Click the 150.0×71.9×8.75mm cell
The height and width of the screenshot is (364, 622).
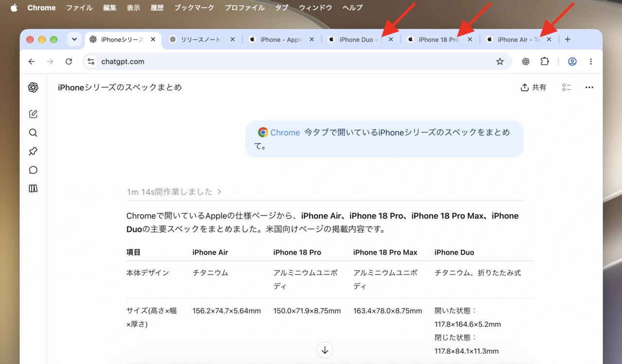(307, 311)
